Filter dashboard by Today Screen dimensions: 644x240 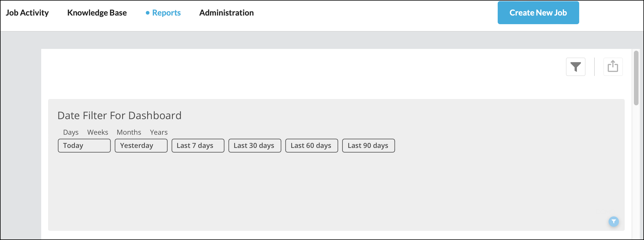(84, 146)
